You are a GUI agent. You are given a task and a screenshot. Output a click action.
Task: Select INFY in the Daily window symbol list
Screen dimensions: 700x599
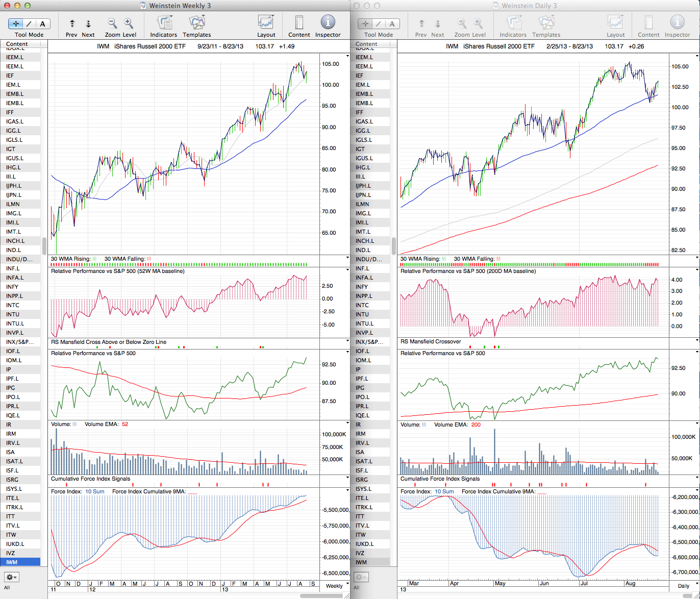370,287
